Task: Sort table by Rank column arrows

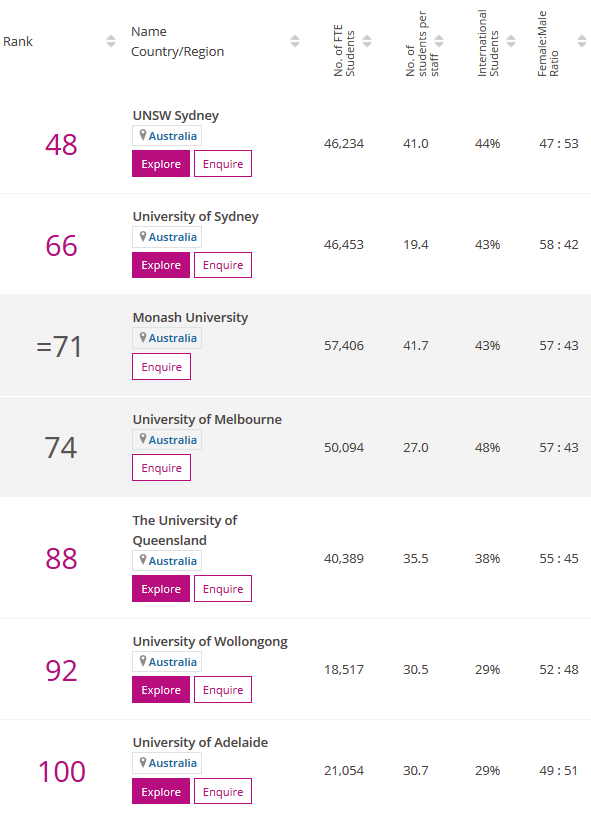Action: (x=111, y=41)
